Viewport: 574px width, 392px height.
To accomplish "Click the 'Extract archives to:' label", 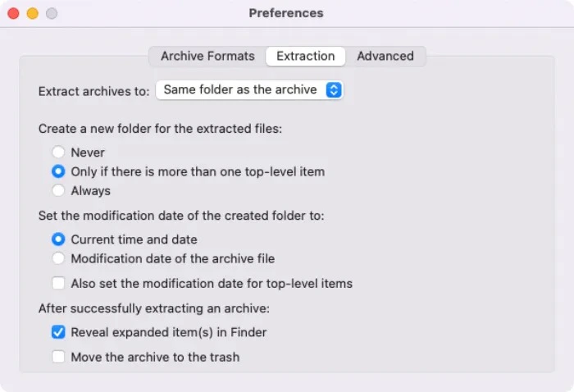I will point(94,91).
